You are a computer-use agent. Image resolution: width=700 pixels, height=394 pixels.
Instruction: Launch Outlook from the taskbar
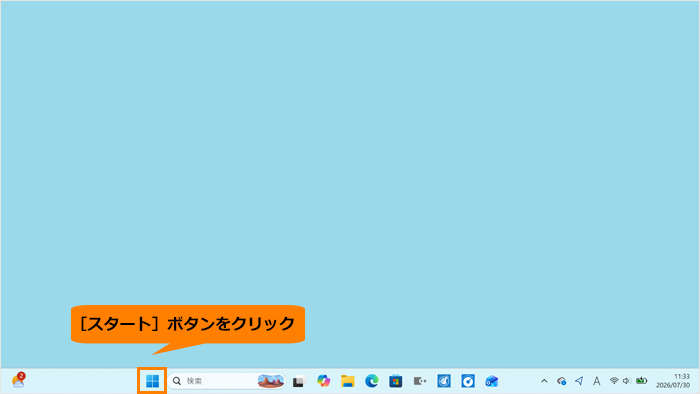492,381
